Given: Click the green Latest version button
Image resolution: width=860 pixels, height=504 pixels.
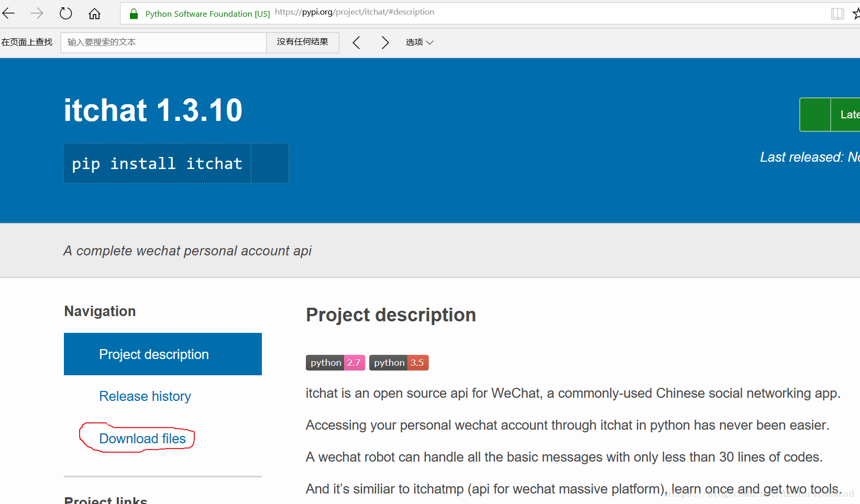Looking at the screenshot, I should [830, 115].
